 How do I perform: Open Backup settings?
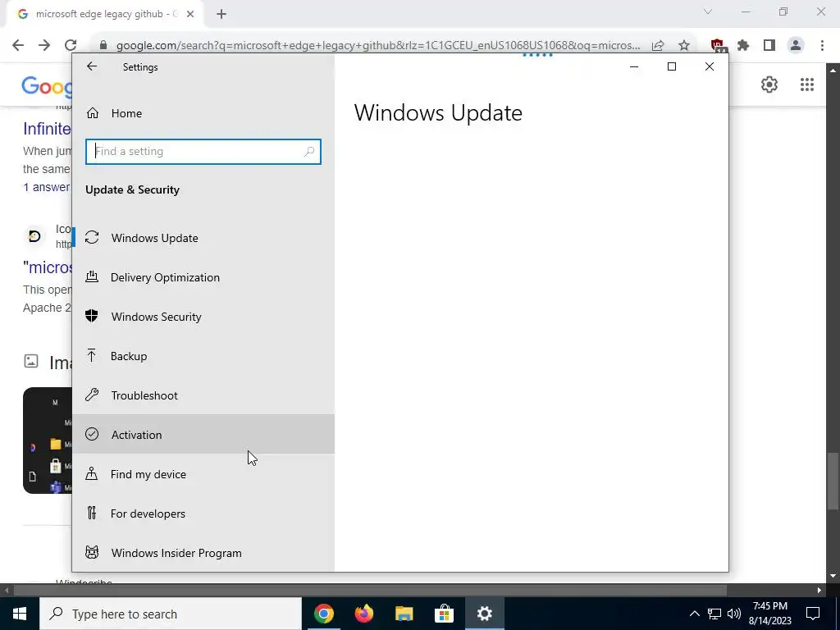pyautogui.click(x=203, y=356)
